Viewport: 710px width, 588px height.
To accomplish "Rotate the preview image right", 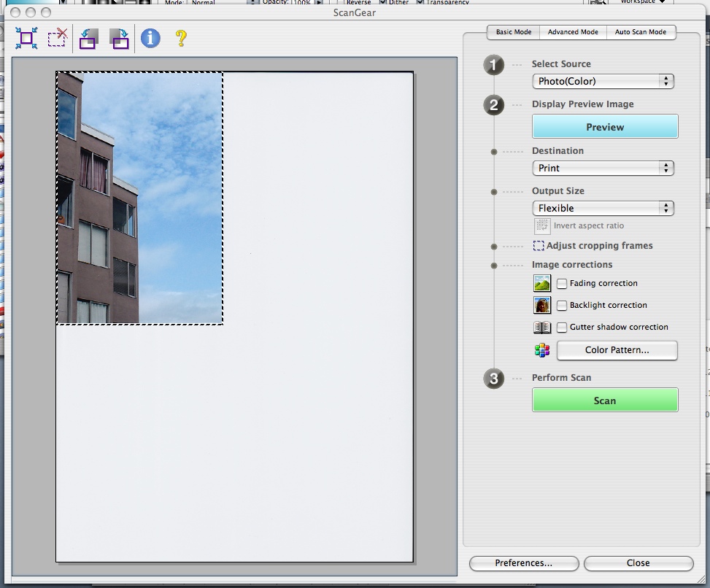I will [119, 39].
